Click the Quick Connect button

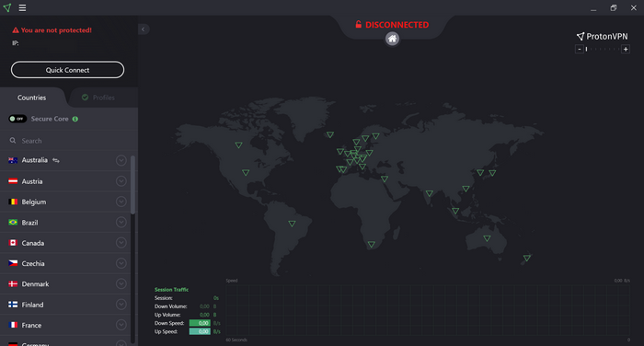(67, 70)
